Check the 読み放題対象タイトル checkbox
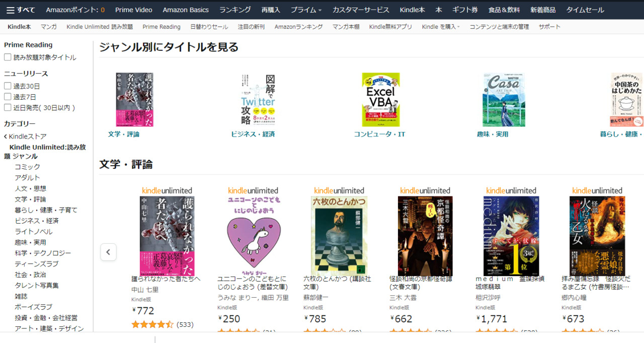 (x=8, y=57)
